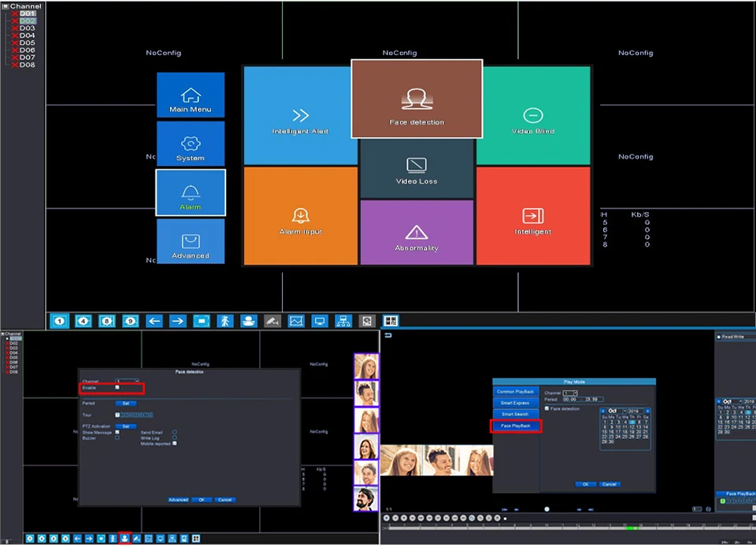Click OK in Face detection dialog
The width and height of the screenshot is (756, 547).
click(x=202, y=500)
